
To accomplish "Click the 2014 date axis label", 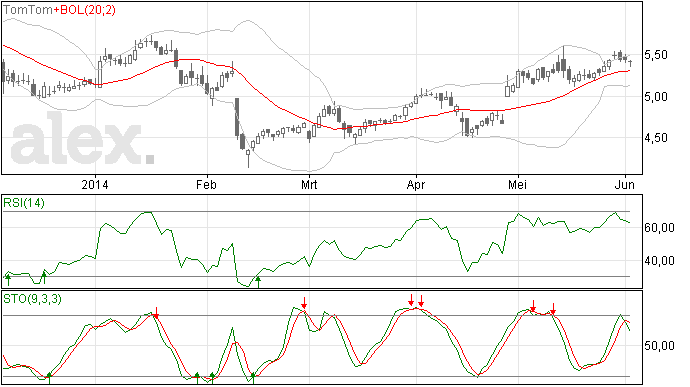I will 95,184.
